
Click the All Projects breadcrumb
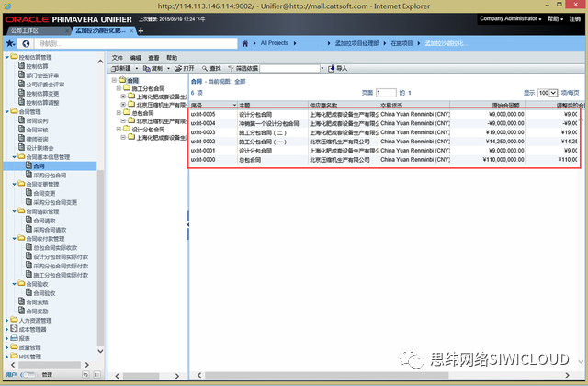pyautogui.click(x=274, y=43)
